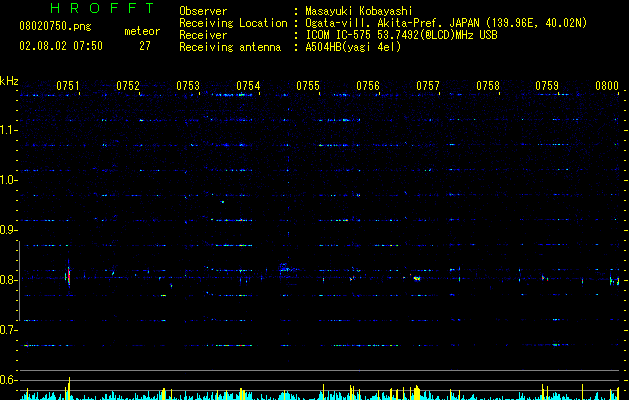Click the 0800 time marker
Screen dimensions: 629x400
(x=607, y=86)
